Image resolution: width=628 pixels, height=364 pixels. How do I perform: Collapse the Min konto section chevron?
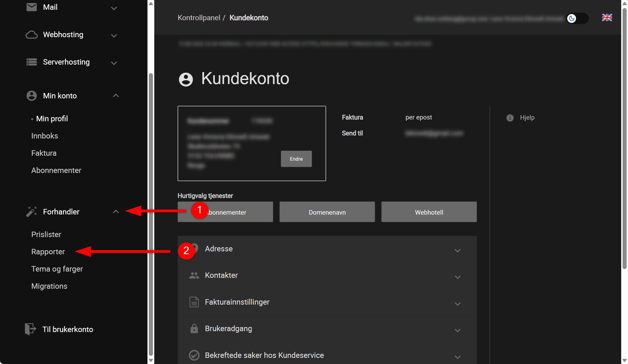coord(116,95)
